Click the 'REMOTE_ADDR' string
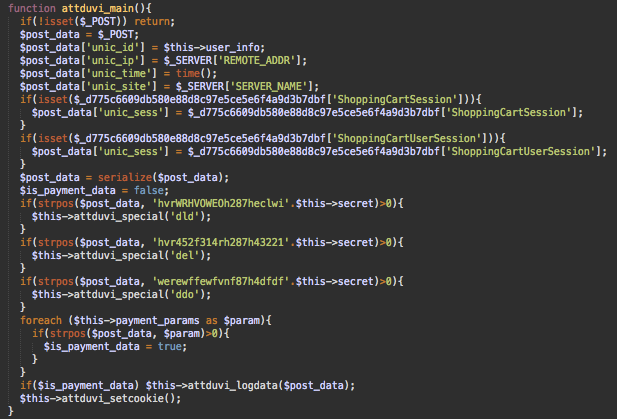This screenshot has height=419, width=617. coord(257,60)
